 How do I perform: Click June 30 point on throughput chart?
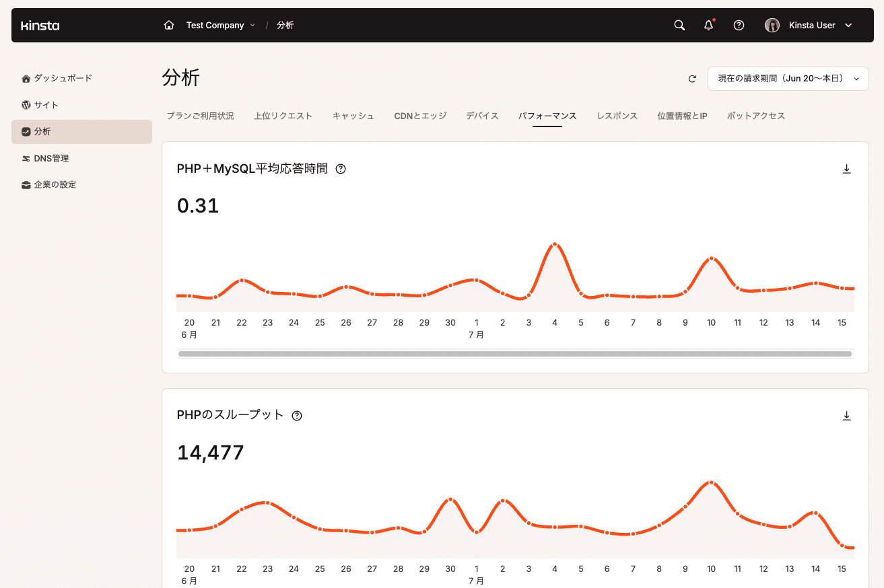tap(450, 499)
